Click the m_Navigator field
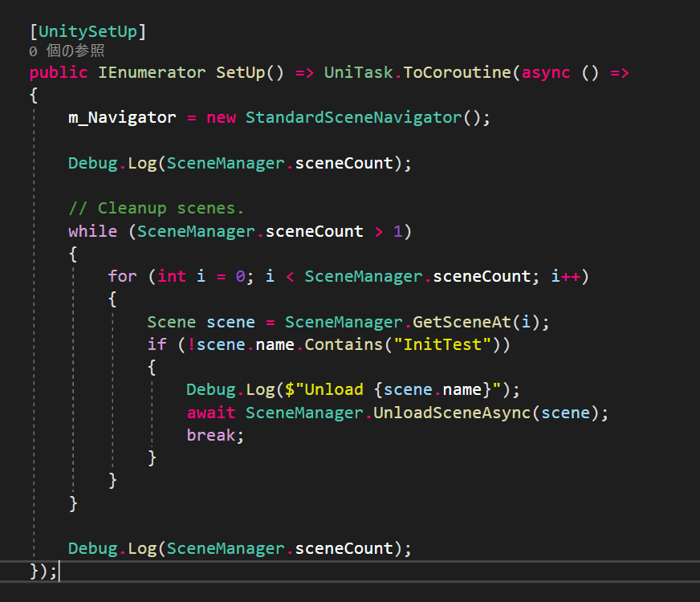 coord(122,117)
